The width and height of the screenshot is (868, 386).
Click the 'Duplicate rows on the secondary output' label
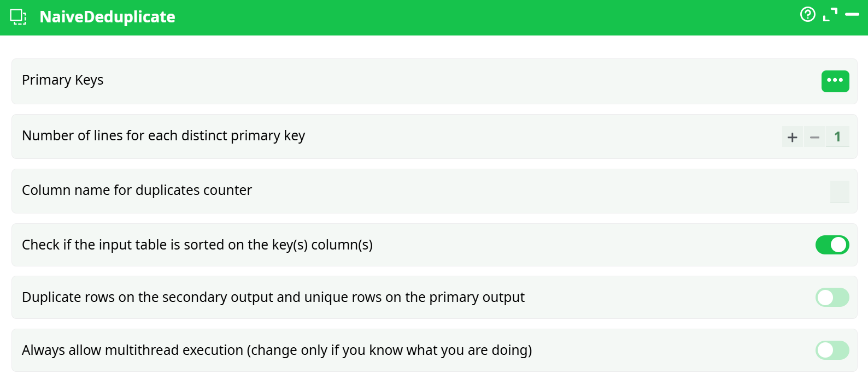273,298
